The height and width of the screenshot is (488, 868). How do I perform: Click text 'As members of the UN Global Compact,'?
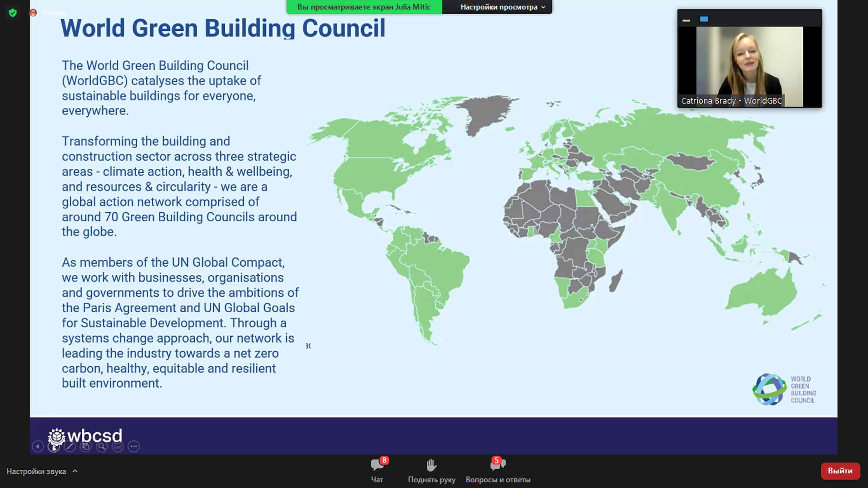pyautogui.click(x=173, y=263)
